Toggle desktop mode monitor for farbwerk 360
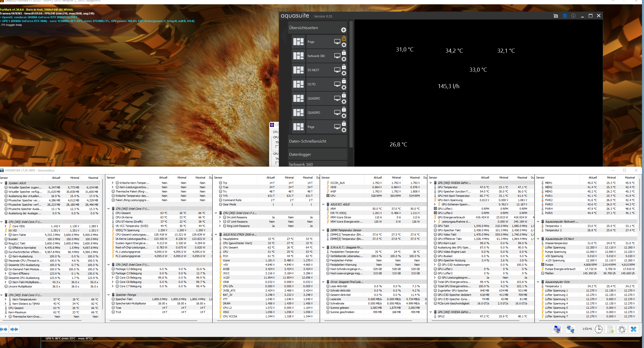Viewport: 644px width, 348px height. click(x=337, y=56)
